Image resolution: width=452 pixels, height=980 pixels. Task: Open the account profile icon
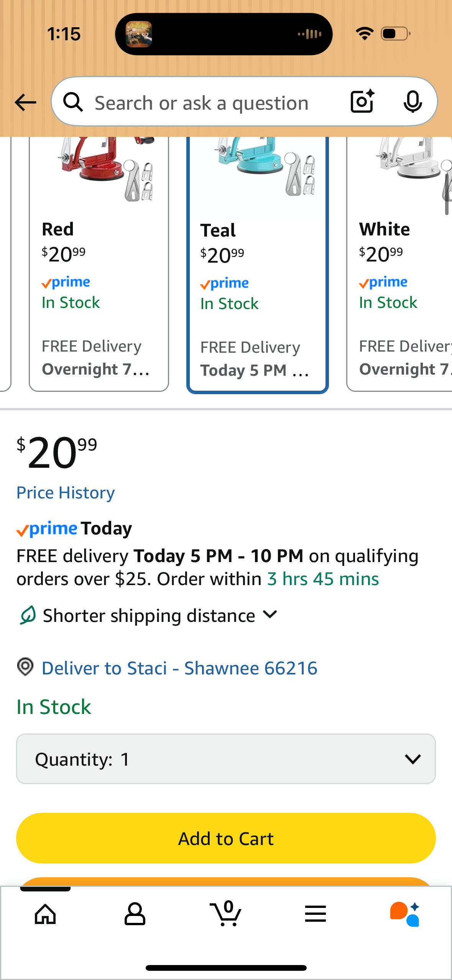coord(135,914)
